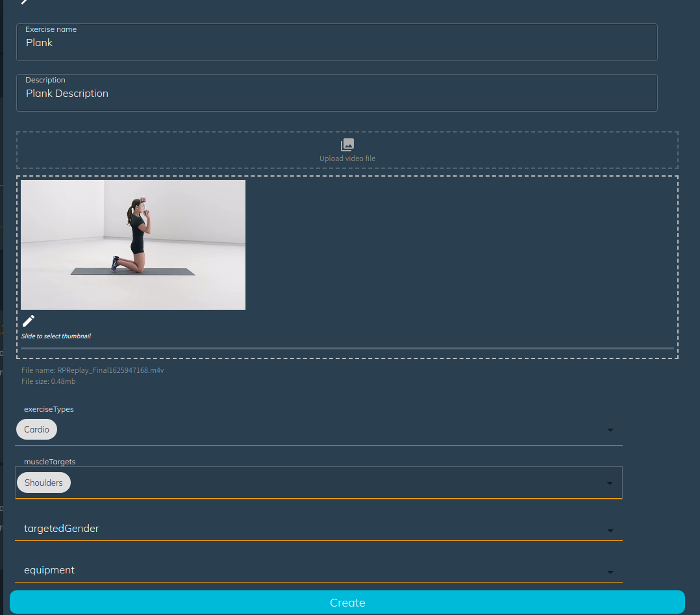Click the pencil edit icon below thumbnail
Screen dimensions: 700x615
point(29,321)
